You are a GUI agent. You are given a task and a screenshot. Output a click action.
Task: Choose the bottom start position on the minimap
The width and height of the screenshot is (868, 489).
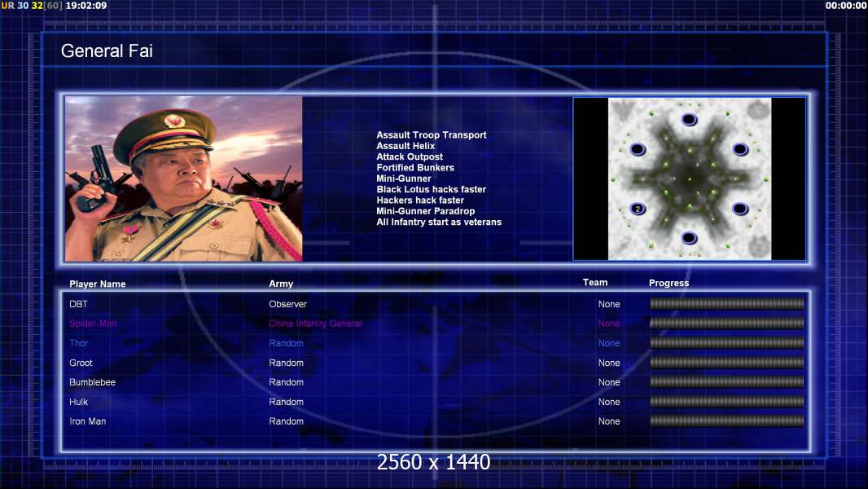[689, 238]
